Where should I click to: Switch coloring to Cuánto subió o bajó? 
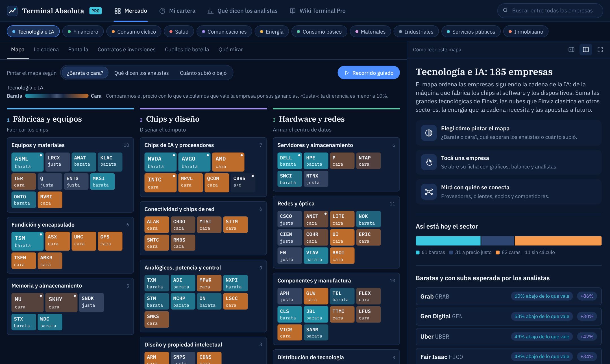[203, 73]
